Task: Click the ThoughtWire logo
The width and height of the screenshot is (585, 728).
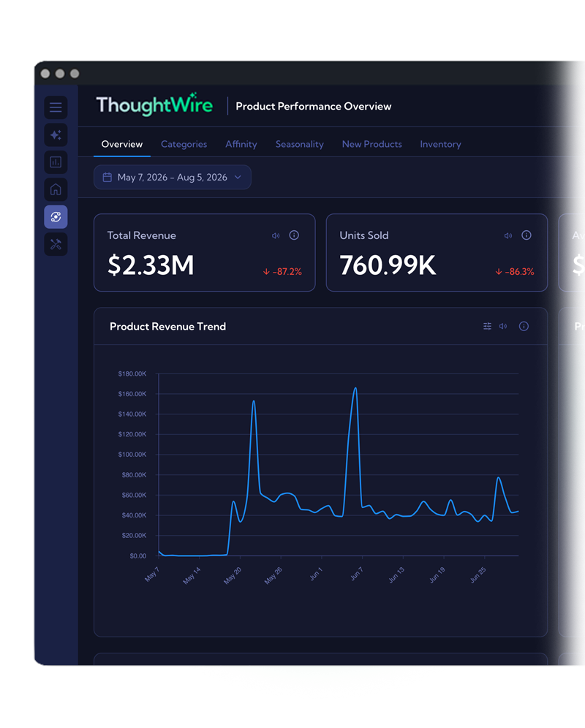Action: click(154, 105)
